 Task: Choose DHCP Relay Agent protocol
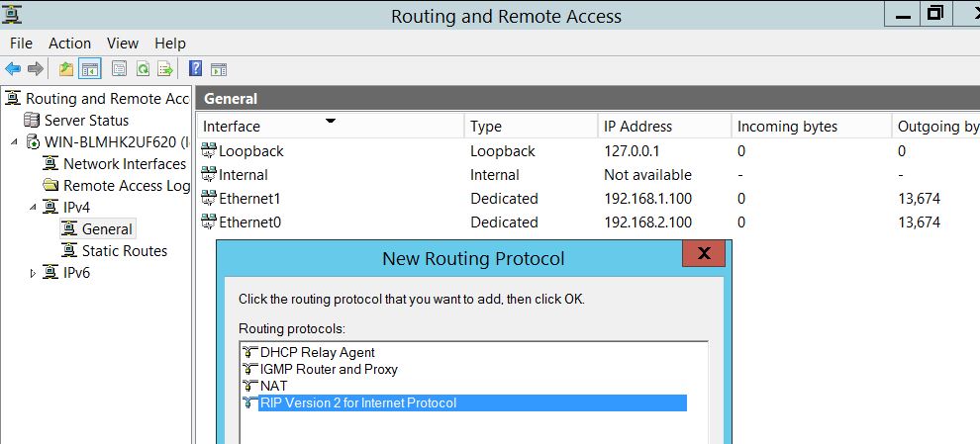tap(317, 352)
